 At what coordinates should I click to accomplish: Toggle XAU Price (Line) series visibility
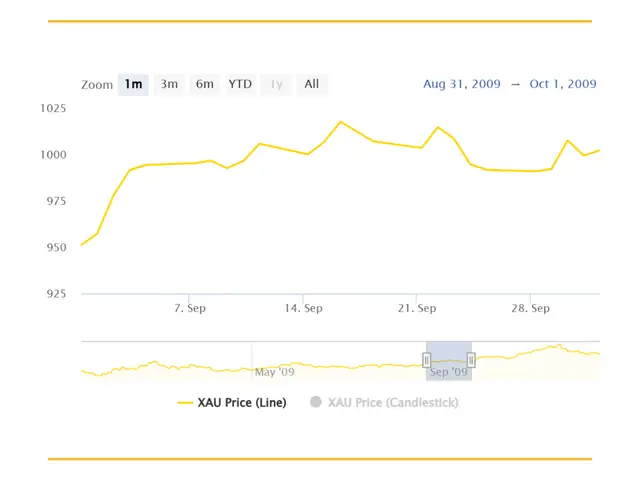tap(232, 403)
